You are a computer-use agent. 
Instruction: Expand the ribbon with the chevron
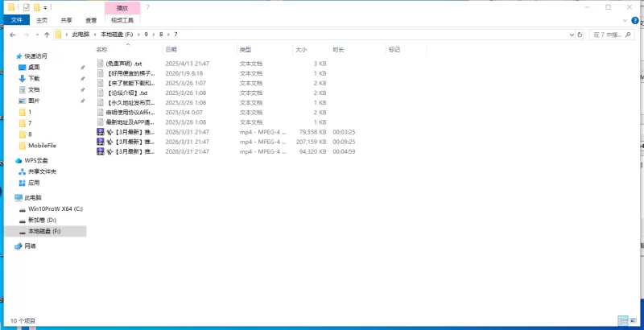[x=625, y=20]
